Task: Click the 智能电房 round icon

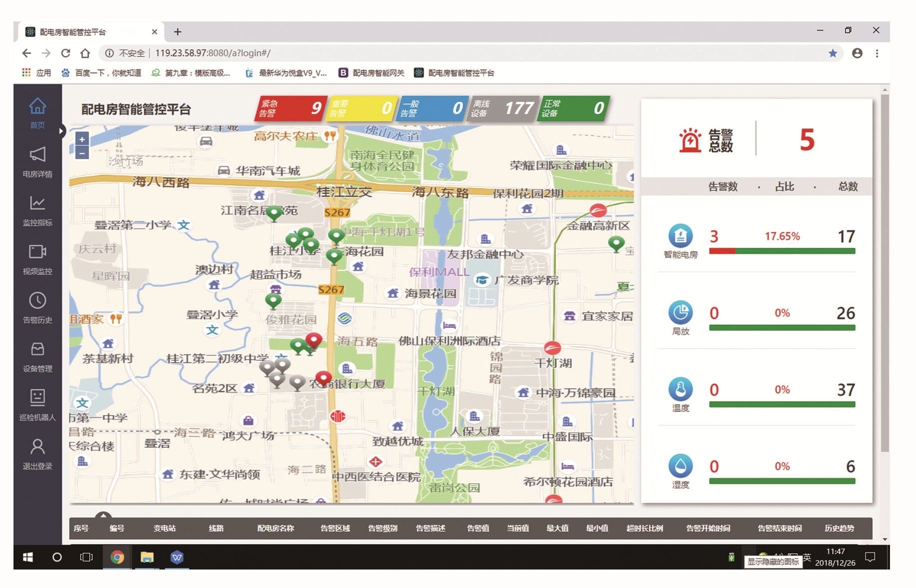Action: point(680,236)
